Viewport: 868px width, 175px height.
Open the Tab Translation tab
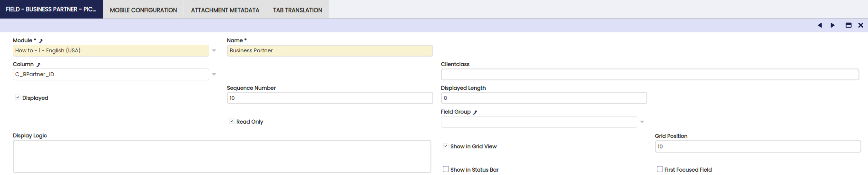pos(297,10)
